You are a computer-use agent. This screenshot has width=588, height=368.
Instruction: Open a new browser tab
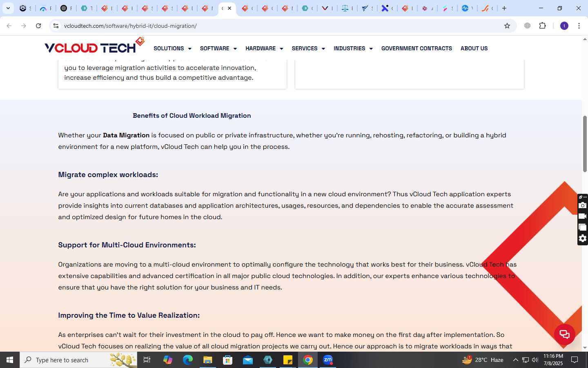(504, 8)
